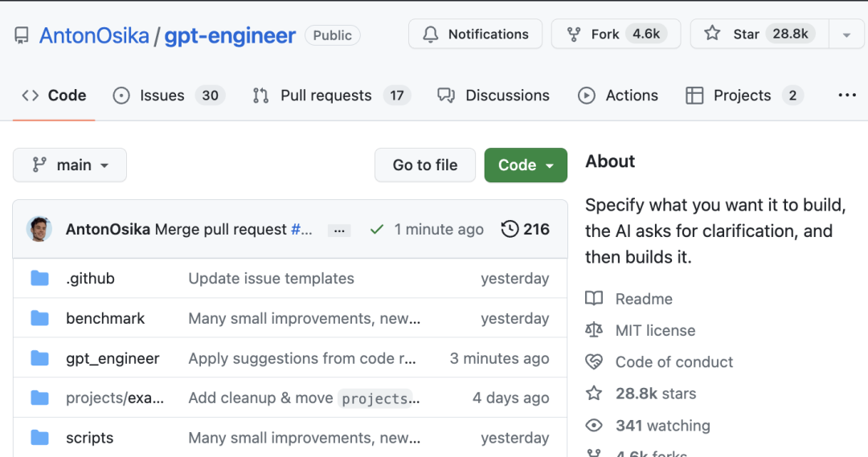Image resolution: width=868 pixels, height=457 pixels.
Task: Click the green check status icon
Action: [377, 229]
